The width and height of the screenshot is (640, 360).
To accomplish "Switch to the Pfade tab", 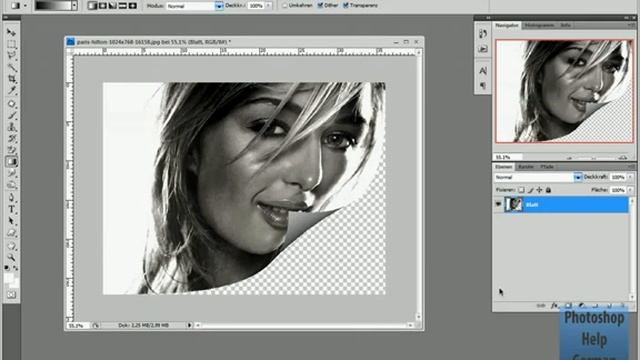I will (x=547, y=167).
